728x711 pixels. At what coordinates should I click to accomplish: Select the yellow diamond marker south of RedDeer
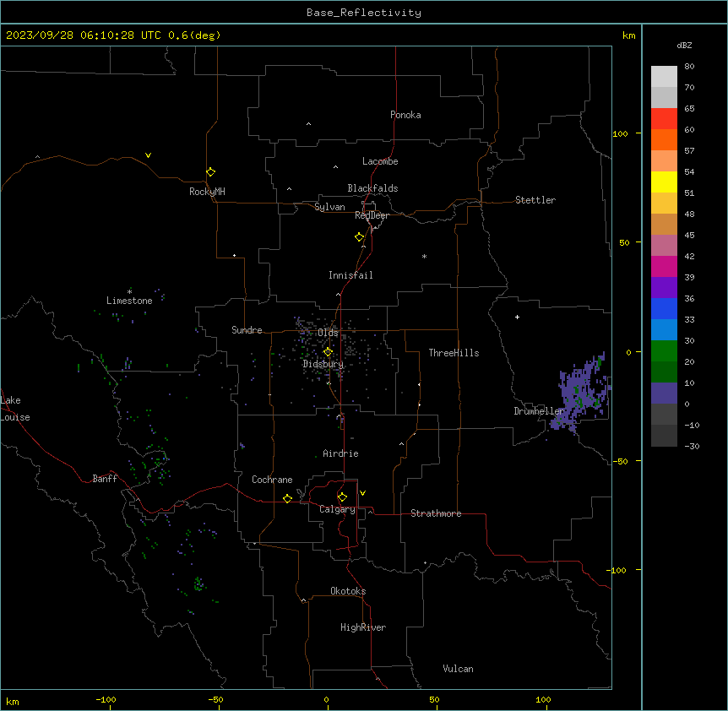pyautogui.click(x=359, y=237)
